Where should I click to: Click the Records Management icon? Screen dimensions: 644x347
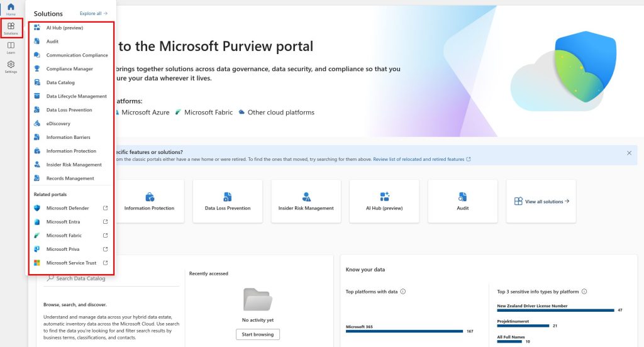point(37,179)
